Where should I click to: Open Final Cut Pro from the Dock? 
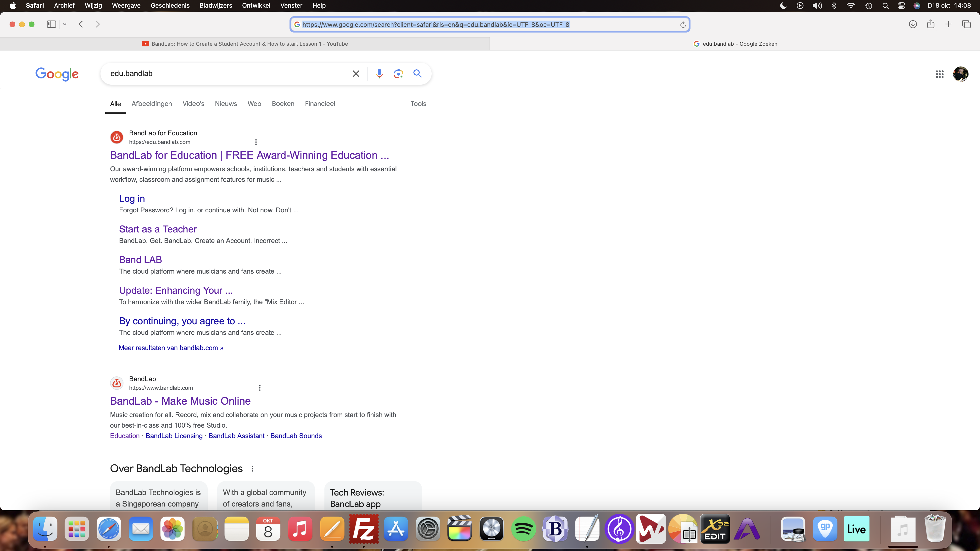(460, 529)
